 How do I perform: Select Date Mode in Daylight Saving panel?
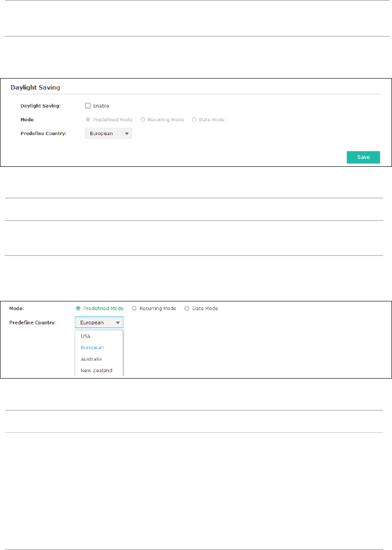point(194,119)
